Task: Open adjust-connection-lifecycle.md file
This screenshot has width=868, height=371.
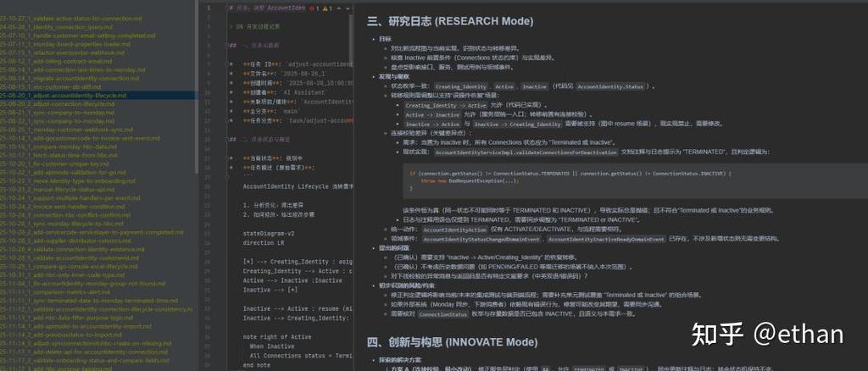Action: 58,104
